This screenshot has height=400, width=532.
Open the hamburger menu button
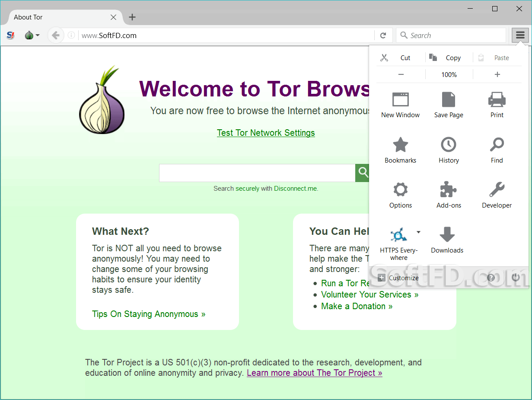click(520, 35)
